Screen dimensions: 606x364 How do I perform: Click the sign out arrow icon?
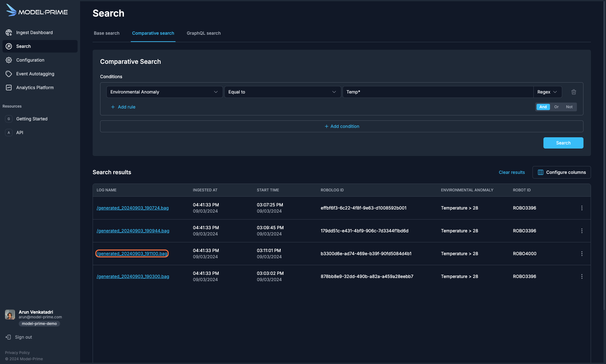click(8, 337)
